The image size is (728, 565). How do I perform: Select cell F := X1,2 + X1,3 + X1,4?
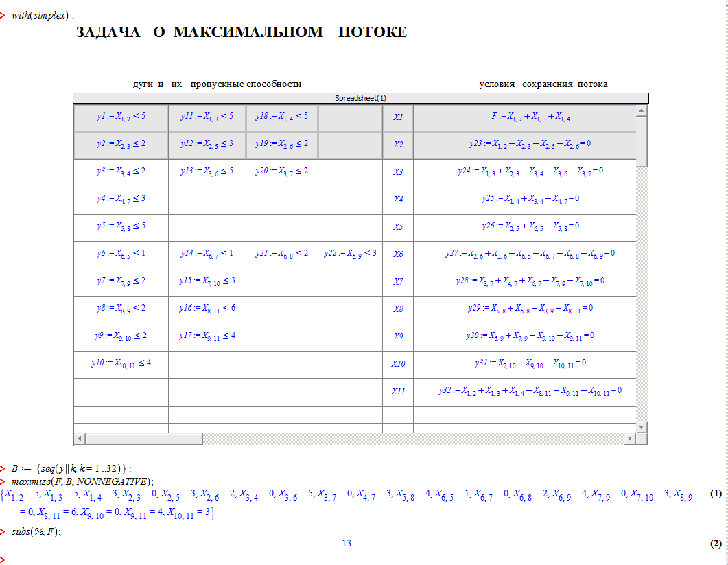[525, 119]
